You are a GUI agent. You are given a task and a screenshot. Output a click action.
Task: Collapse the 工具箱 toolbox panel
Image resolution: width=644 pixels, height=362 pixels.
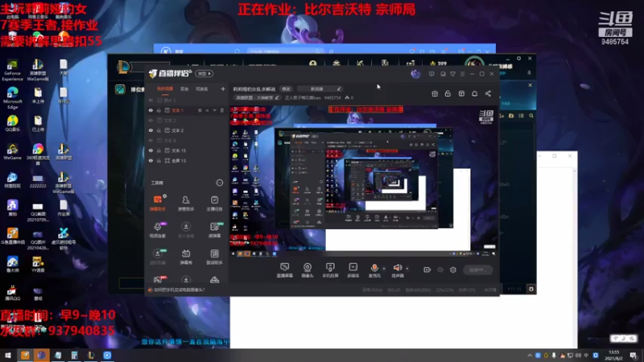[x=219, y=183]
